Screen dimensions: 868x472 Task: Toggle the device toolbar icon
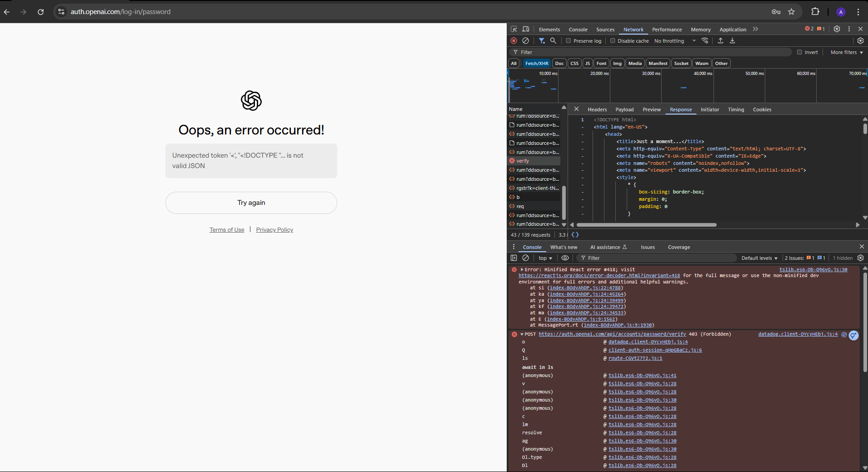click(526, 29)
